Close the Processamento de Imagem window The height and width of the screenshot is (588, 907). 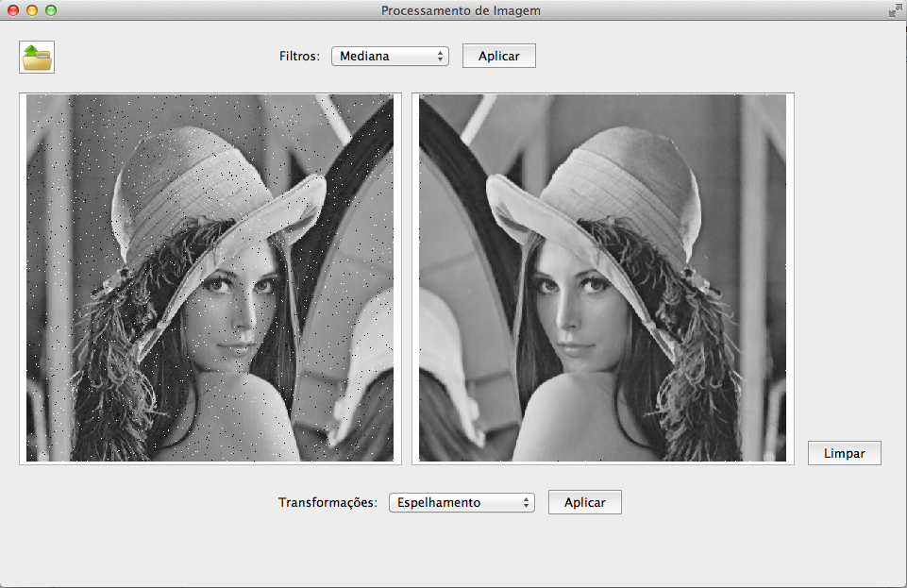pos(12,10)
